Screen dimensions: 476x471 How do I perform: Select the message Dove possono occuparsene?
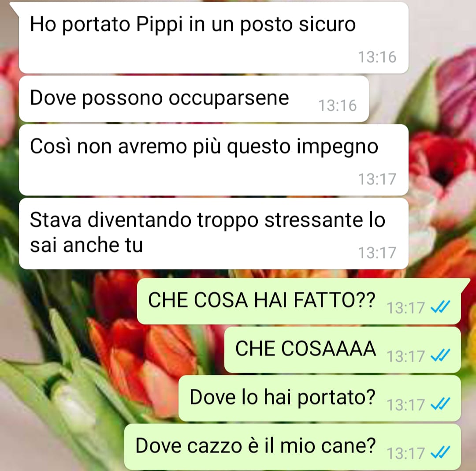pos(193,99)
